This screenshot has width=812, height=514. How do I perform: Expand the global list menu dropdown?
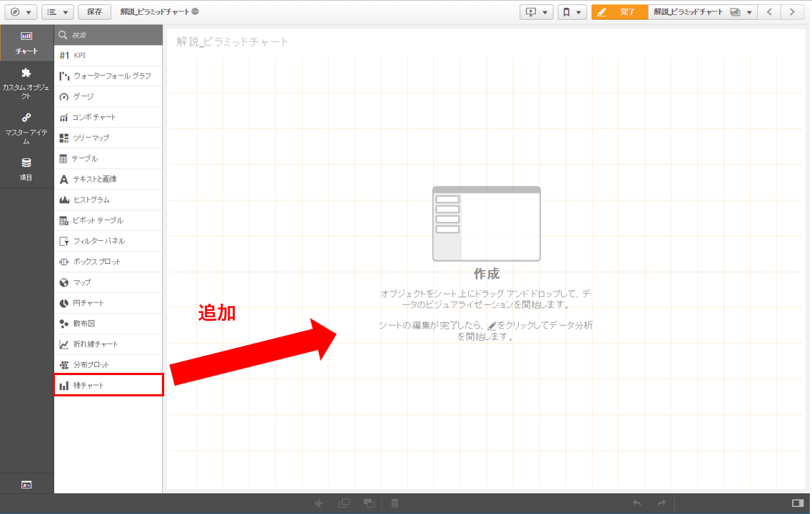[58, 12]
